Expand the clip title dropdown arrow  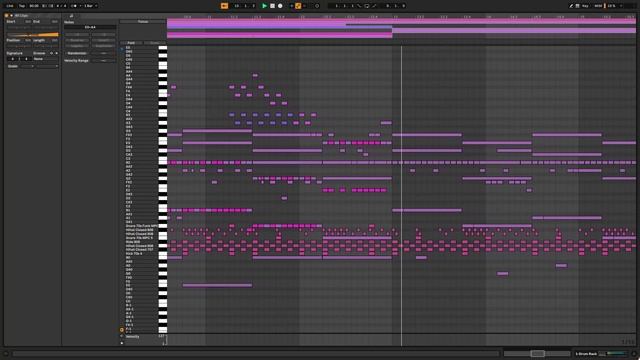point(11,16)
